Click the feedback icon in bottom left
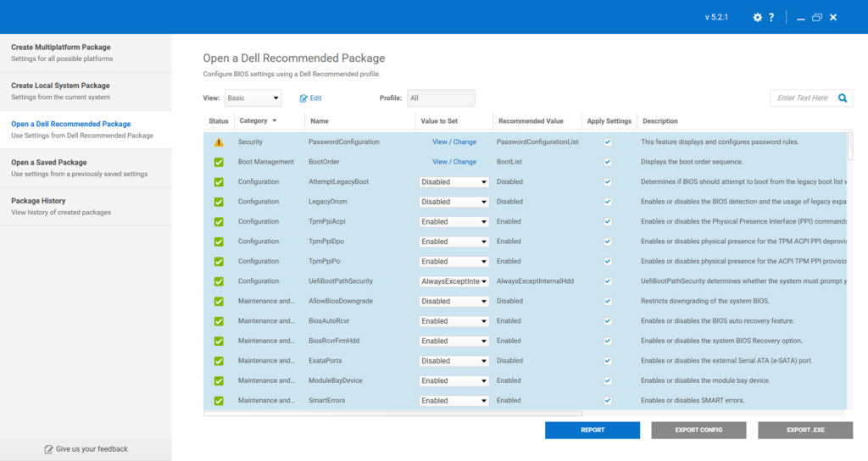 [x=48, y=449]
